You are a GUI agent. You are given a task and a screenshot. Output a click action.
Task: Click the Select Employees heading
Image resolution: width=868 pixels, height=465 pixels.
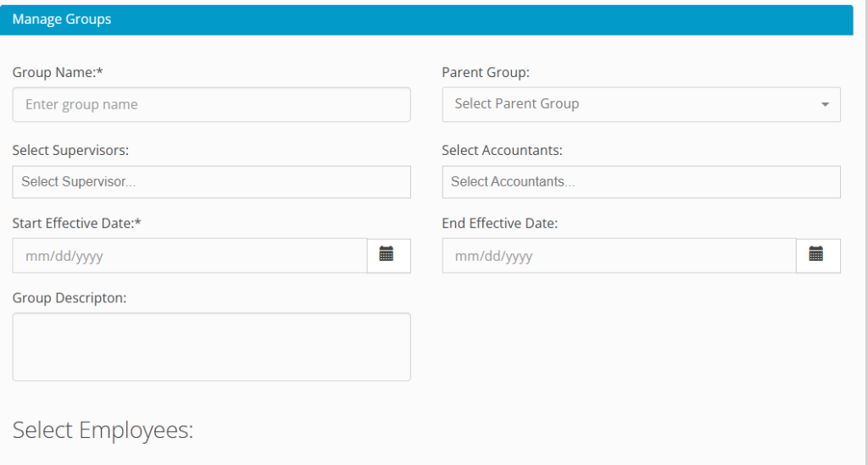tap(103, 430)
